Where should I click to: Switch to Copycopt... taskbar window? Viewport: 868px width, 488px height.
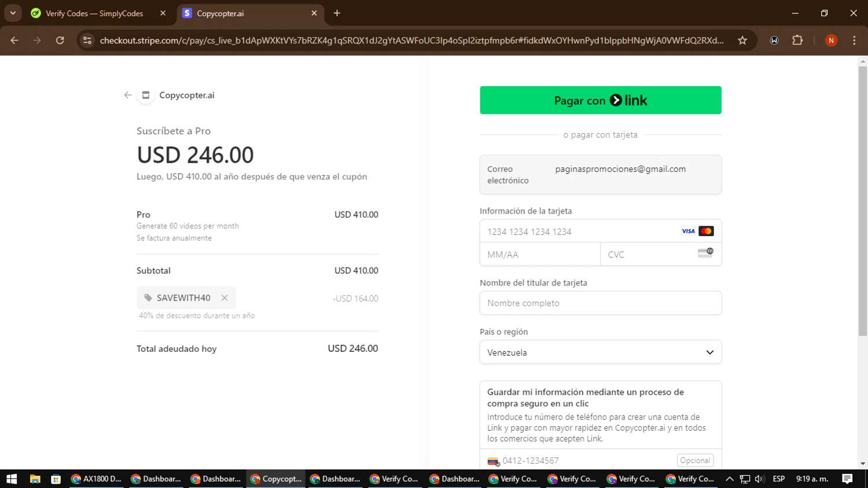click(x=276, y=479)
